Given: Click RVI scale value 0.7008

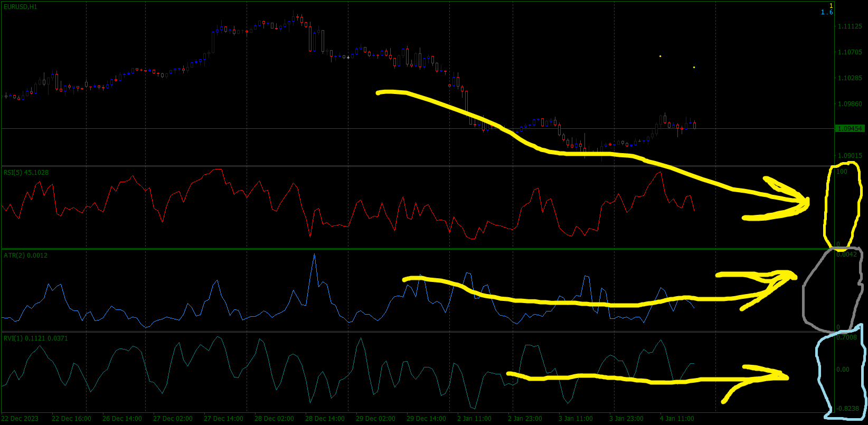Looking at the screenshot, I should (x=847, y=337).
